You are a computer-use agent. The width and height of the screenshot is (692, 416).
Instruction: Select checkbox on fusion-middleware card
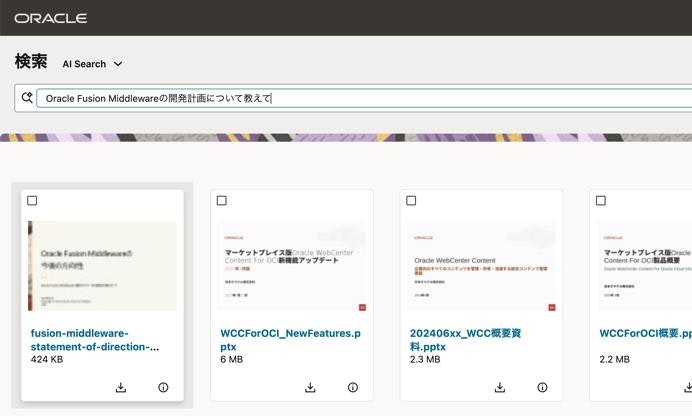[x=32, y=201]
